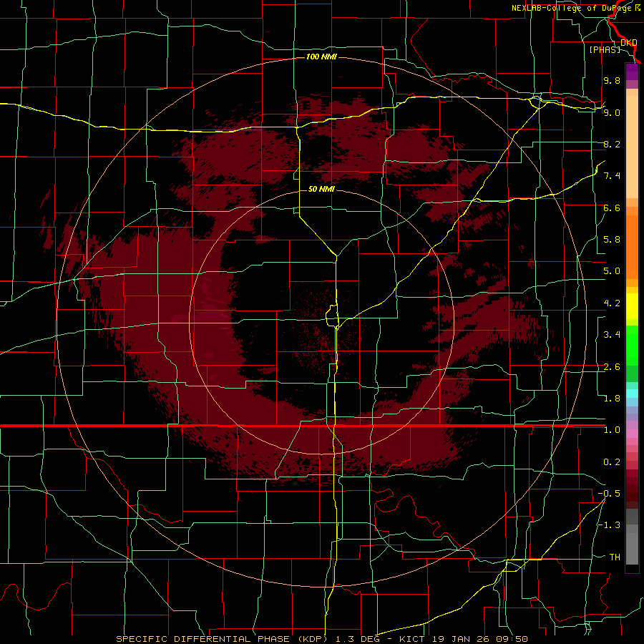Click the 9.8 value on the scale
This screenshot has width=644, height=644.
pos(612,80)
